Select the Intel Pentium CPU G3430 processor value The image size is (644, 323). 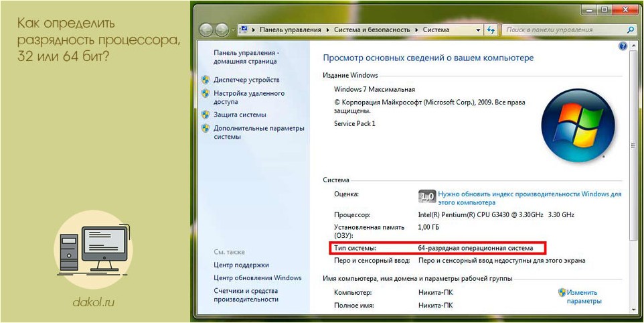(x=496, y=214)
